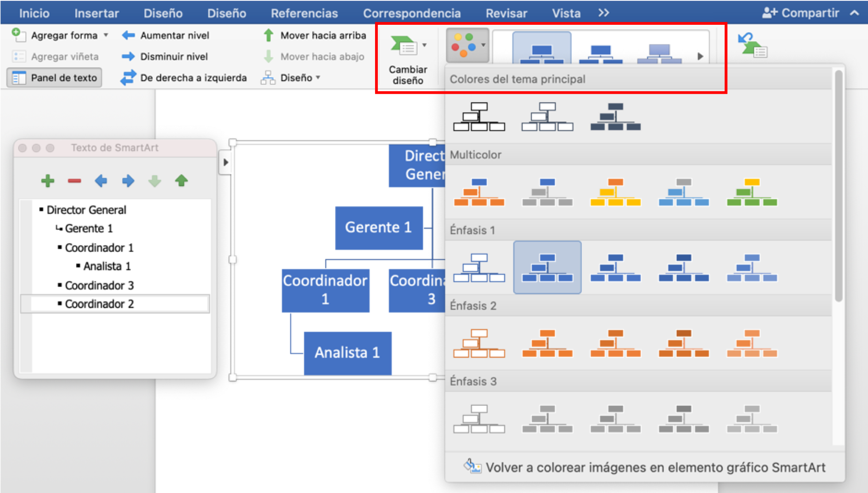Select the third faded SmartArt style thumbnail
Screen dimensions: 868x493
[659, 53]
